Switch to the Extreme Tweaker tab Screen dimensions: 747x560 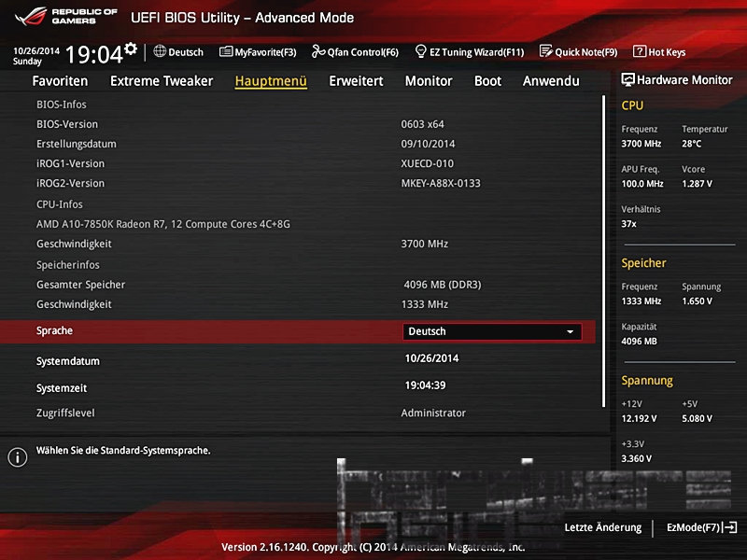(162, 81)
